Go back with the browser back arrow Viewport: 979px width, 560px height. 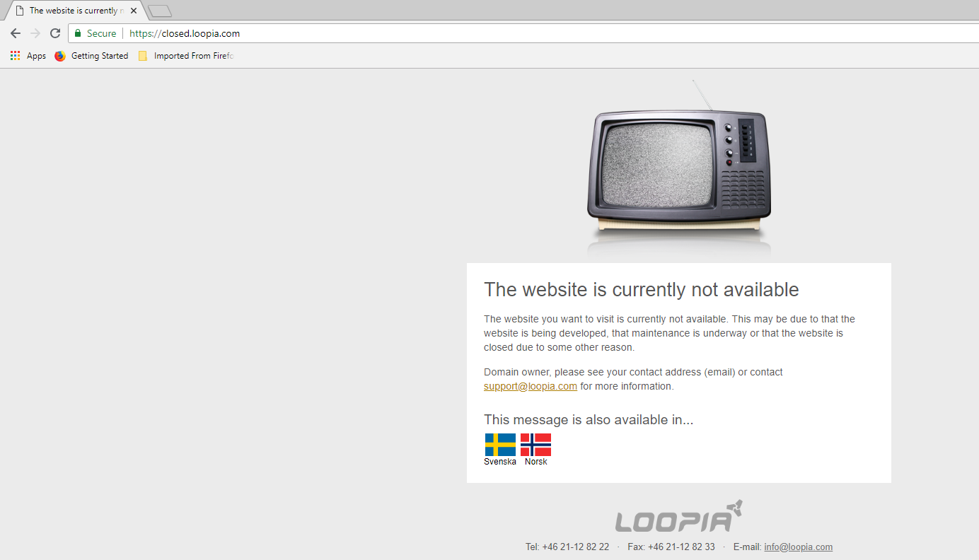click(x=16, y=33)
